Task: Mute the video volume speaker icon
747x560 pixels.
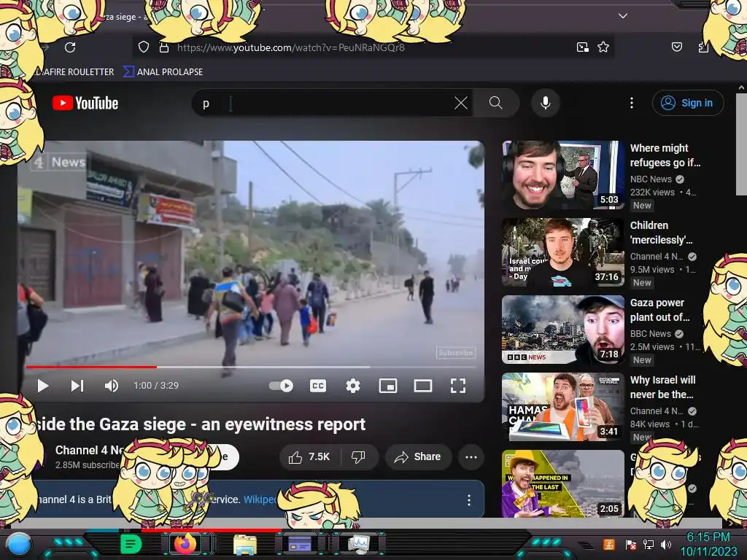Action: [x=112, y=386]
